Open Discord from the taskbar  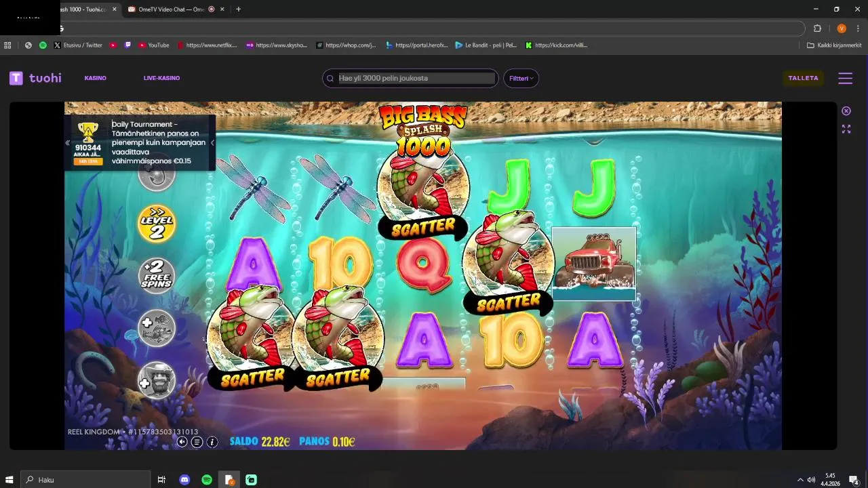[x=184, y=480]
